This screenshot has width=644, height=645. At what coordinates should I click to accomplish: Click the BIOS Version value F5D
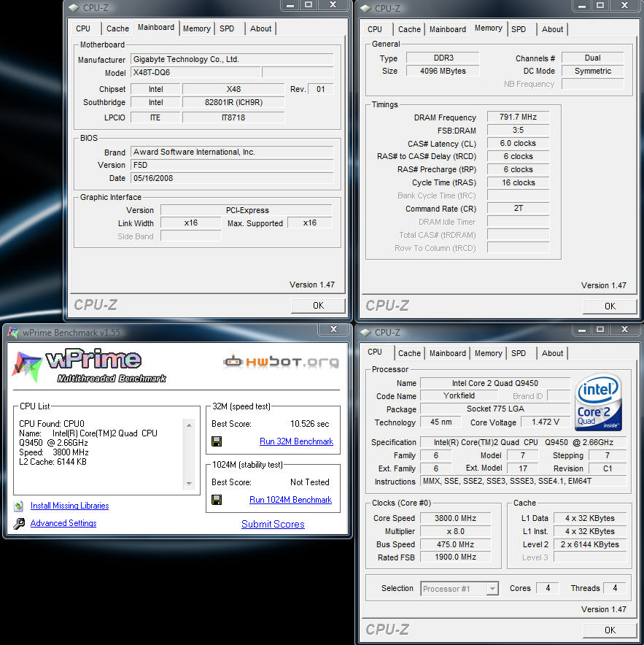pyautogui.click(x=233, y=165)
